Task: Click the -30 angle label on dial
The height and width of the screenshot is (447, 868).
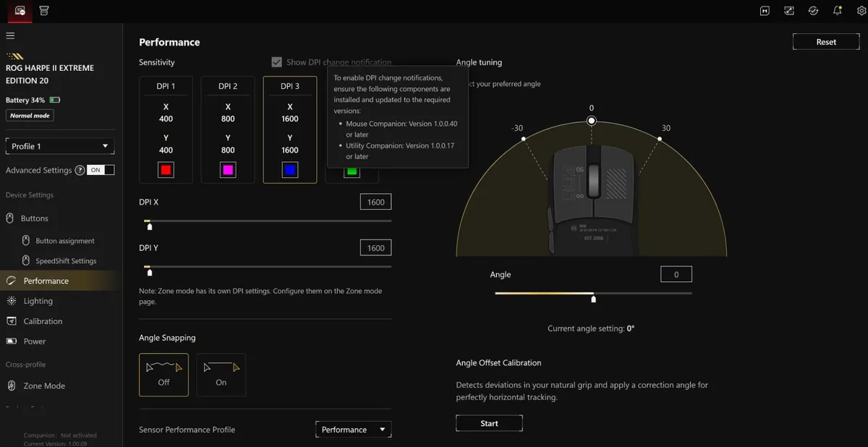Action: [517, 128]
